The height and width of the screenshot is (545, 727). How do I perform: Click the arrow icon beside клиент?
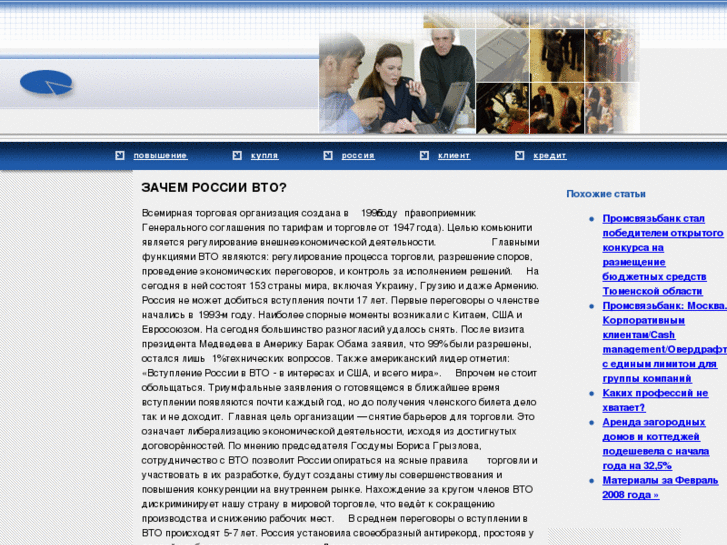click(424, 155)
